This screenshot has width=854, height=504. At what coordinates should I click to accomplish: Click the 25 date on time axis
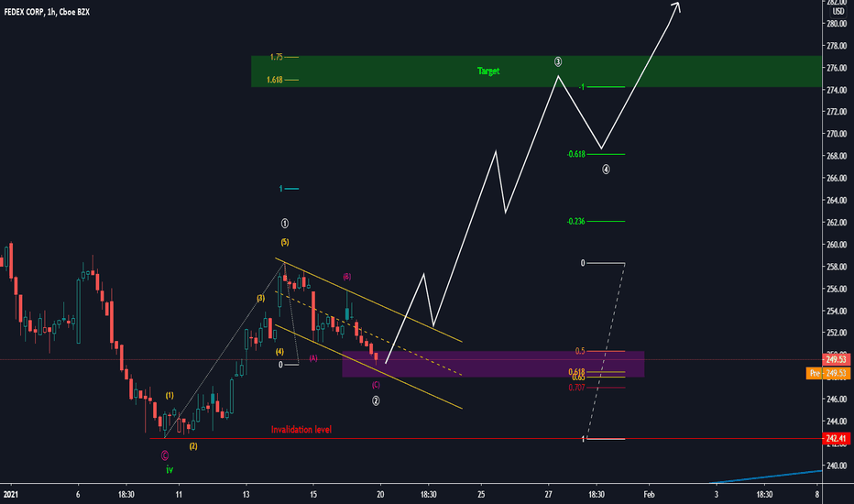[481, 495]
